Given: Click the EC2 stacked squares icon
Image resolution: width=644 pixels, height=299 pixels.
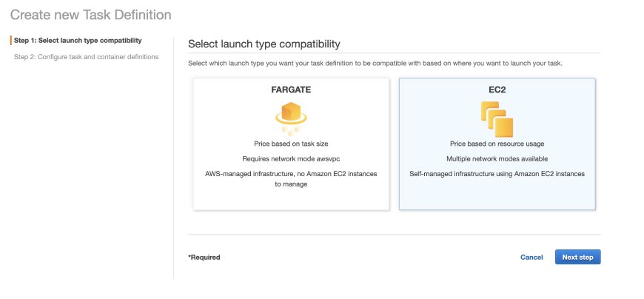Looking at the screenshot, I should (x=497, y=119).
